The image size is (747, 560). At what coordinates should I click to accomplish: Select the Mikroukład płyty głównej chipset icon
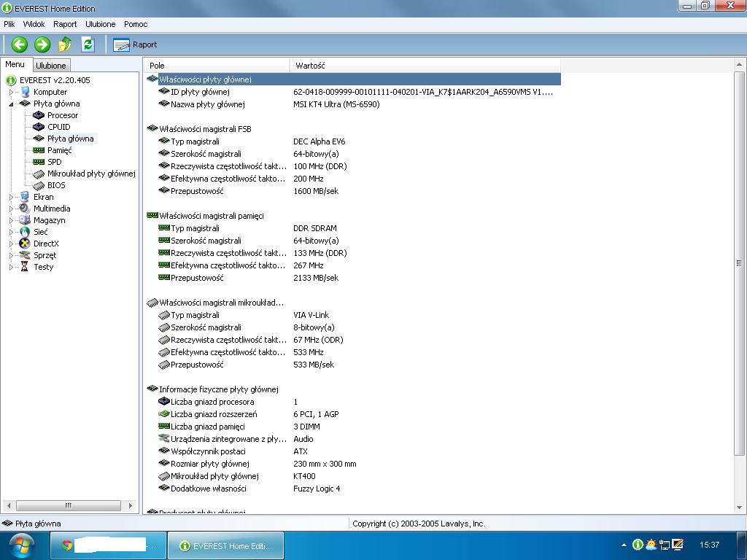click(x=39, y=174)
